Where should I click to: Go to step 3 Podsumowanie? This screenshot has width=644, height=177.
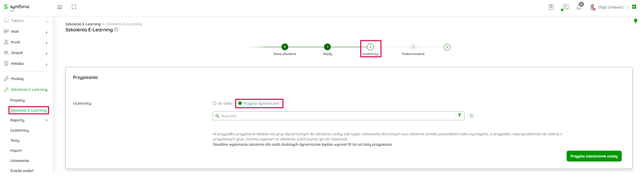(x=413, y=47)
